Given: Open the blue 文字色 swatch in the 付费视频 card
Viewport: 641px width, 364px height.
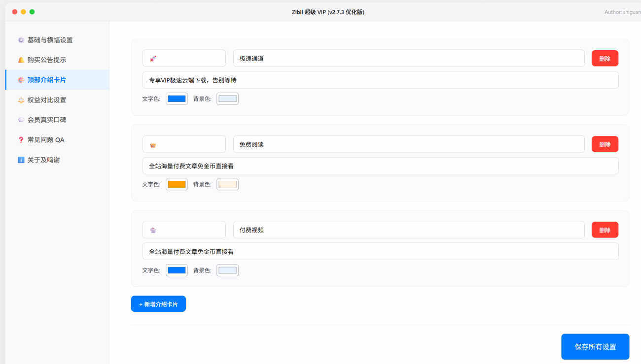Looking at the screenshot, I should [177, 270].
